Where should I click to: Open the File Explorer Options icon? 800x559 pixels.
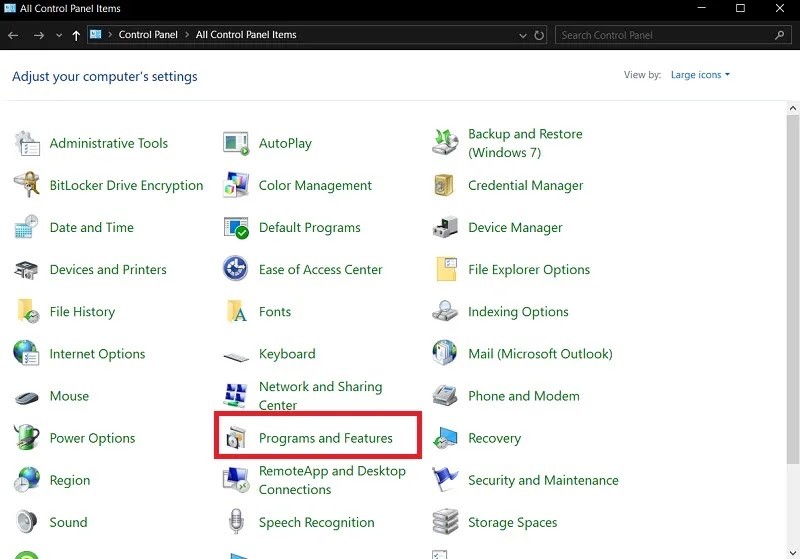click(x=446, y=269)
